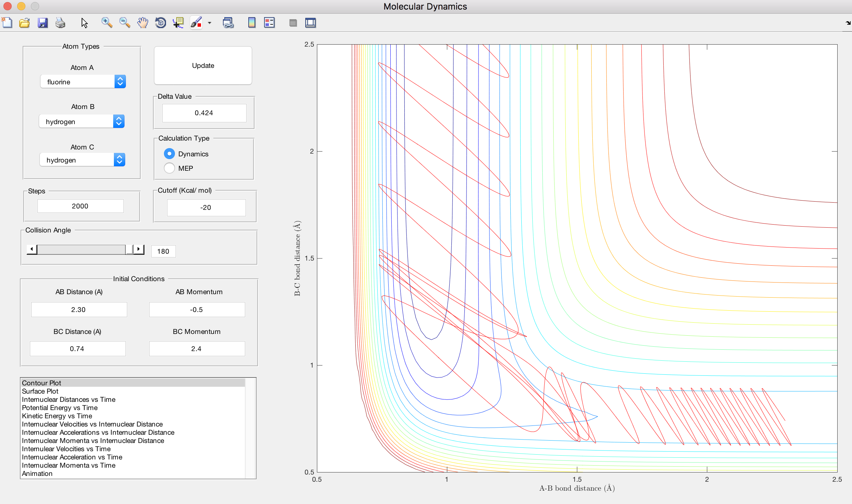Activate the Rotate 3D tool
Viewport: 852px width, 504px height.
(161, 23)
